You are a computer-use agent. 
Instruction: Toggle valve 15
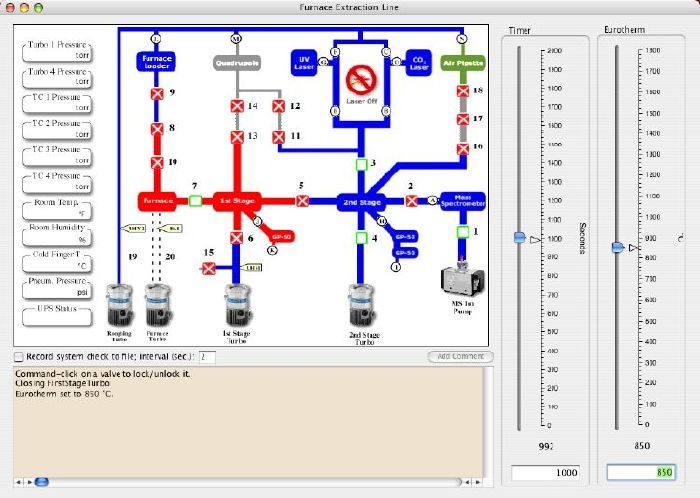[x=209, y=269]
